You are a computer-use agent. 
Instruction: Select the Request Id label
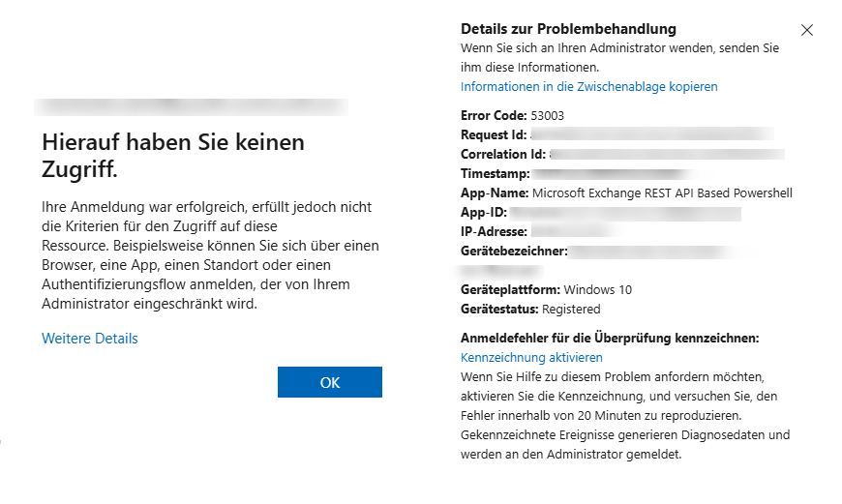(x=494, y=134)
